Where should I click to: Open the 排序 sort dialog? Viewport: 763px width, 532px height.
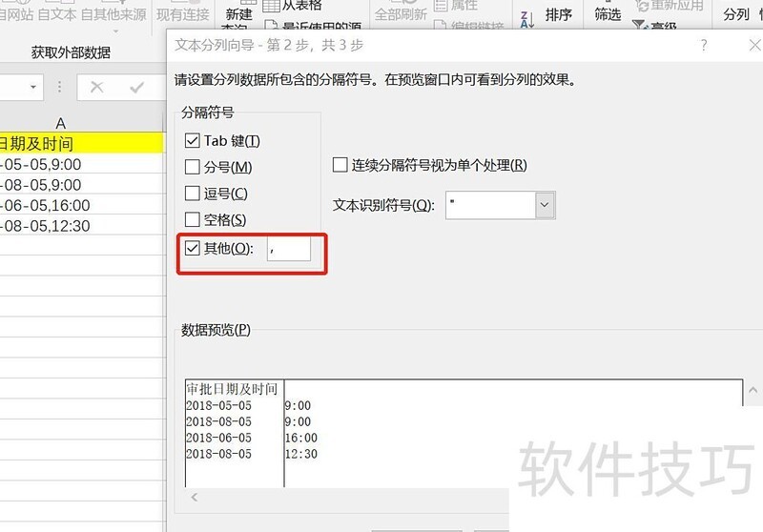(558, 15)
